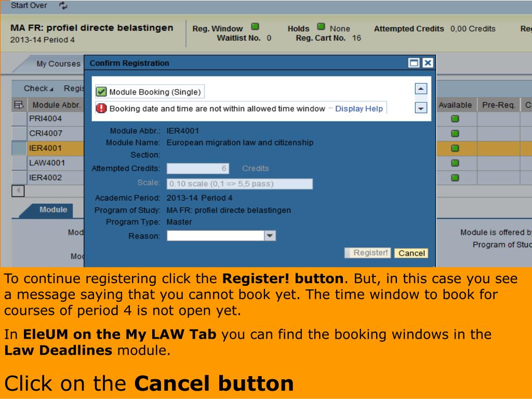Screen dimensions: 532x399
Task: Click the Cancel button in Confirm Registration
Action: (411, 253)
